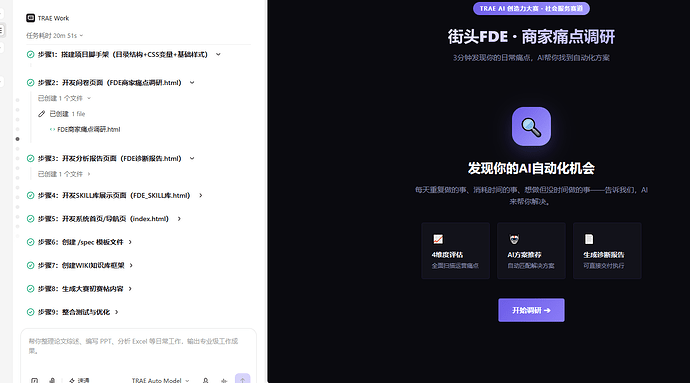Click the 开始调研 button
Image resolution: width=690 pixels, height=383 pixels.
531,310
